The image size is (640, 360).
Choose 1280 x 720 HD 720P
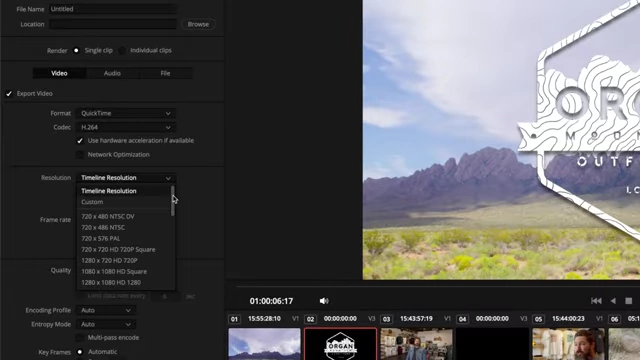pos(124,261)
